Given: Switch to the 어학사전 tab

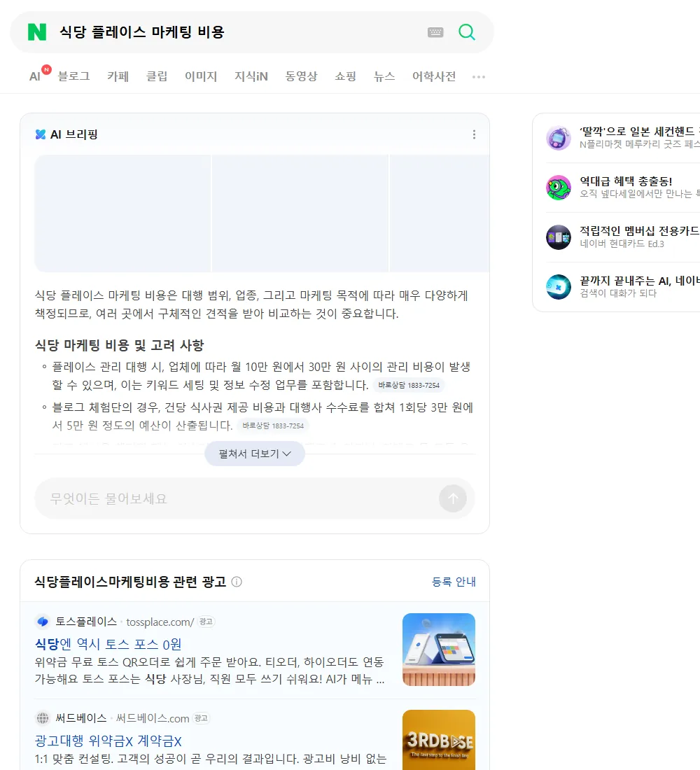Looking at the screenshot, I should tap(434, 76).
